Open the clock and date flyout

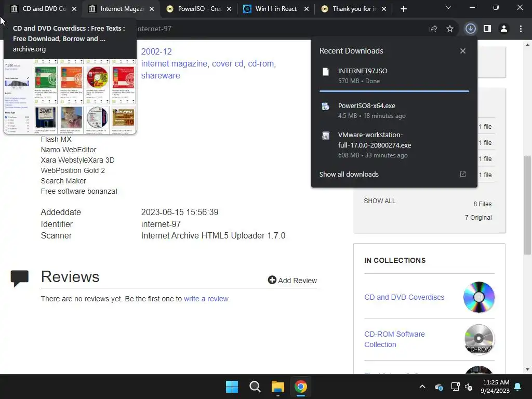[x=495, y=387]
